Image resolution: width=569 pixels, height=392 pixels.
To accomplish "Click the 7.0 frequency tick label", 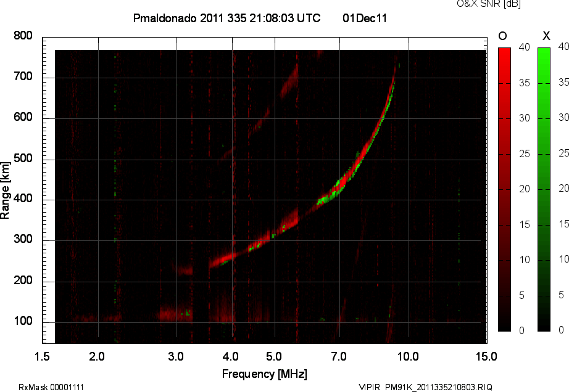I will (x=339, y=357).
